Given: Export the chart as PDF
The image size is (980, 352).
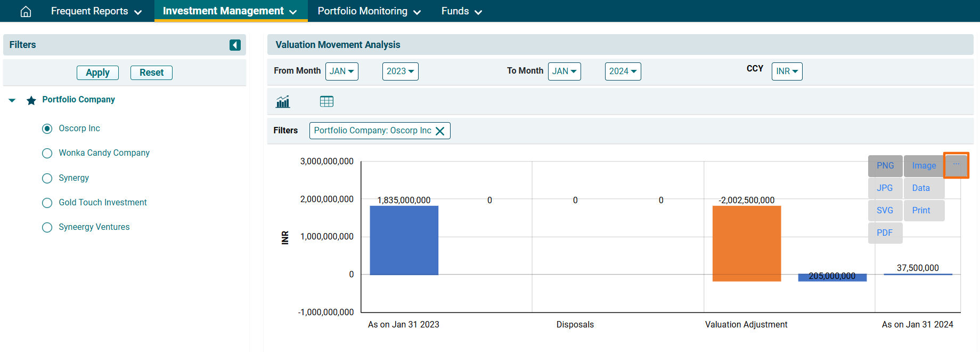Looking at the screenshot, I should (x=885, y=233).
